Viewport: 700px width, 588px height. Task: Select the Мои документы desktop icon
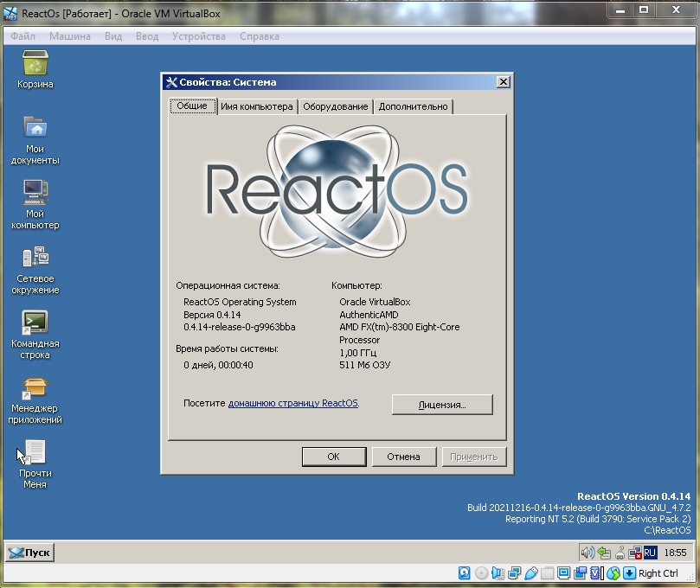35,128
